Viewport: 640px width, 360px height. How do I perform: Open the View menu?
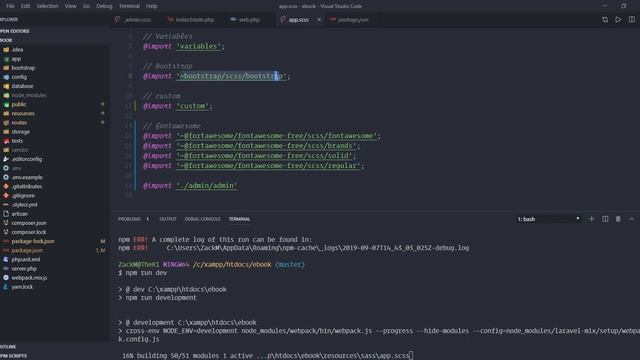click(x=71, y=6)
